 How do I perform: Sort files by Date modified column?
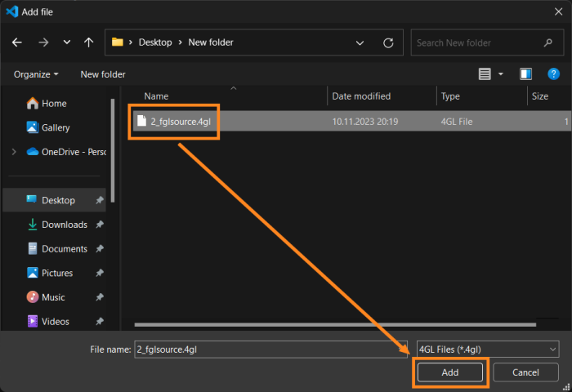click(x=361, y=96)
